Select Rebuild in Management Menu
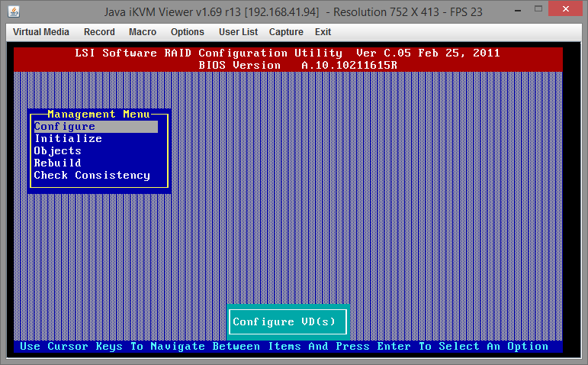This screenshot has height=365, width=588. pos(57,163)
